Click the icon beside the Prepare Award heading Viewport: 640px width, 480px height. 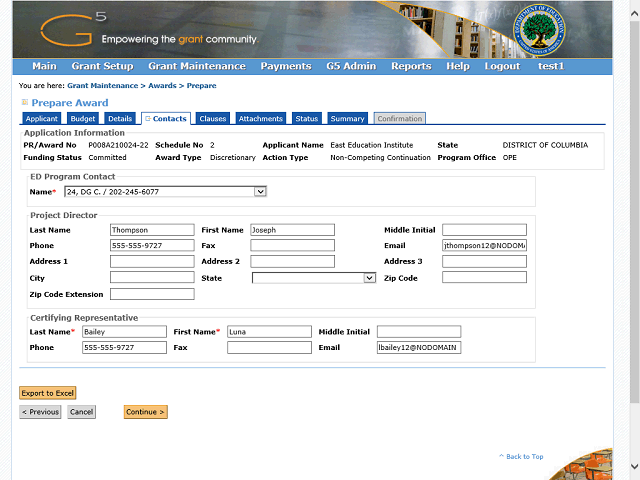point(25,103)
